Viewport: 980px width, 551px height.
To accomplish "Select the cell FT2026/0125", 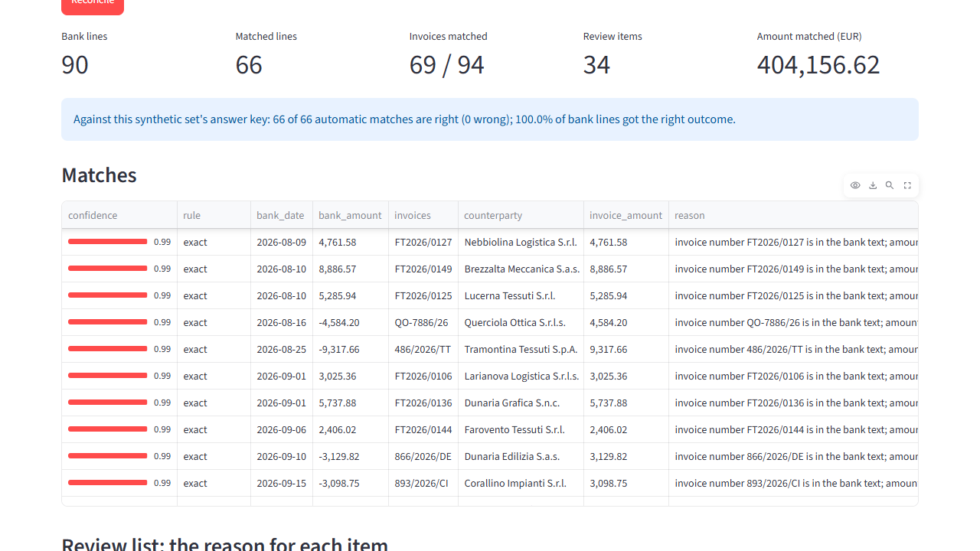I will pos(423,295).
